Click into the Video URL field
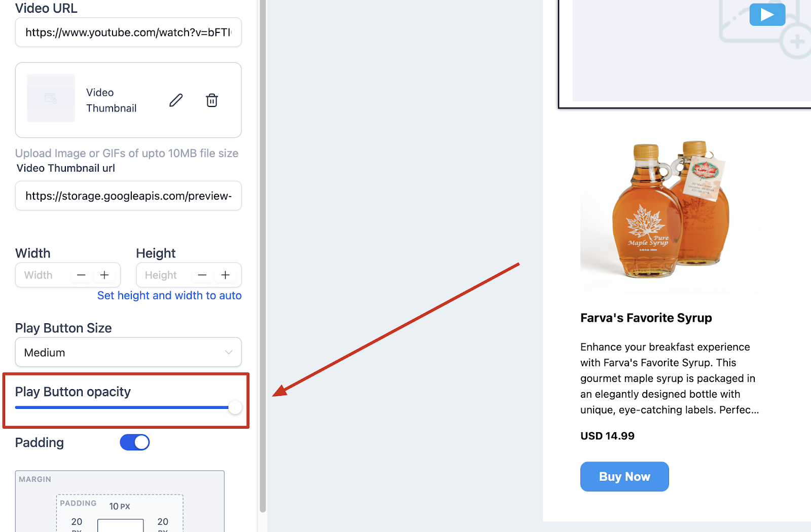811x532 pixels. [x=128, y=32]
